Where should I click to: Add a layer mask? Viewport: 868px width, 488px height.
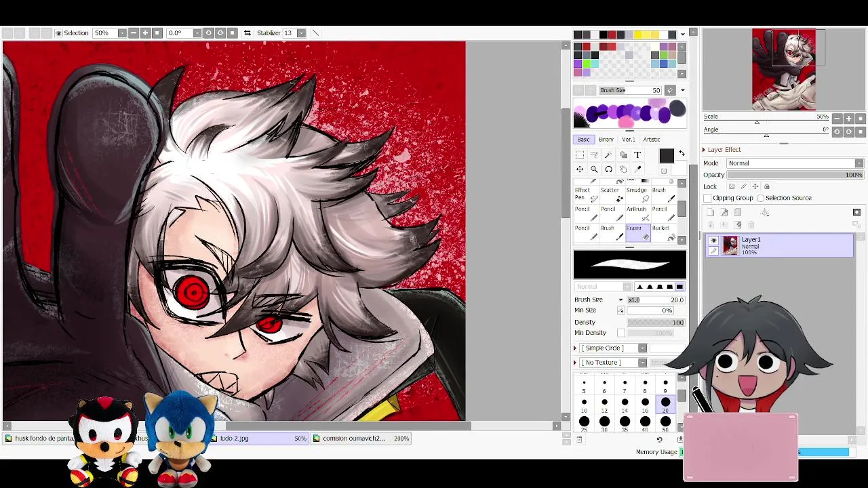856,212
